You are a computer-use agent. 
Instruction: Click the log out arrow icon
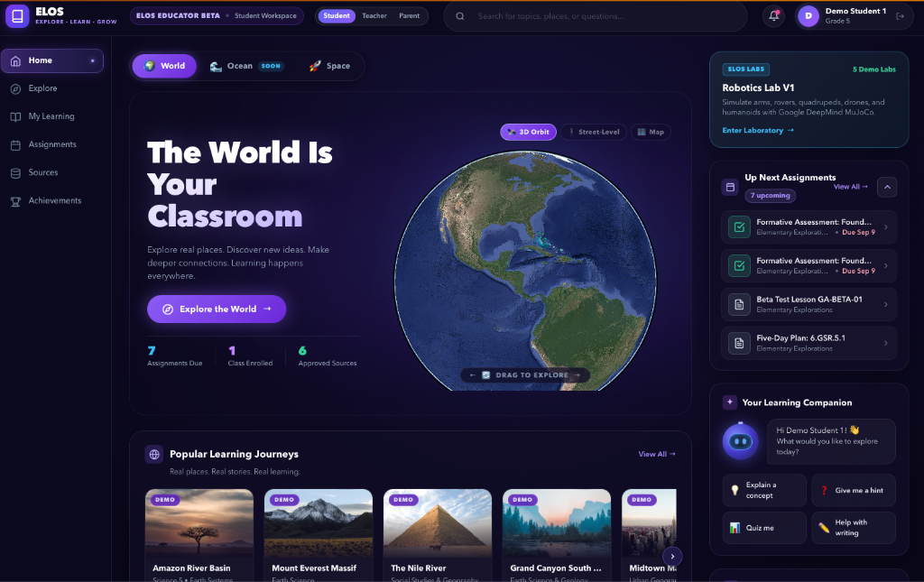[x=900, y=16]
